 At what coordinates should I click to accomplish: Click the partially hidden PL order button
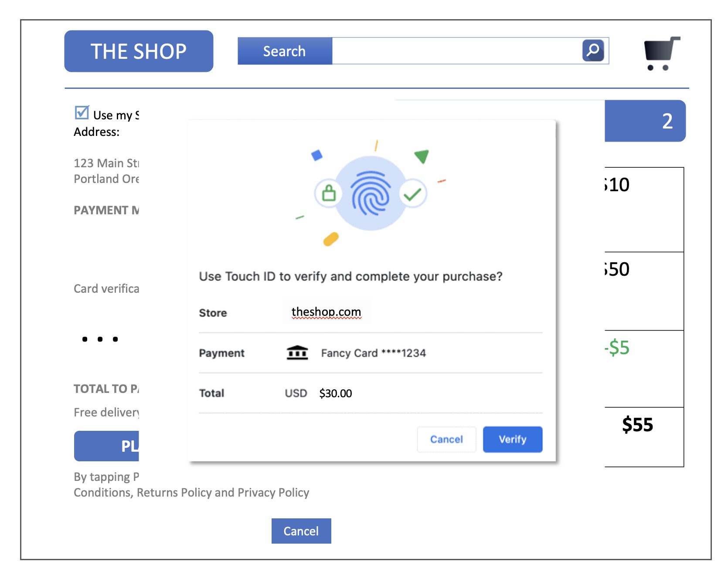106,446
